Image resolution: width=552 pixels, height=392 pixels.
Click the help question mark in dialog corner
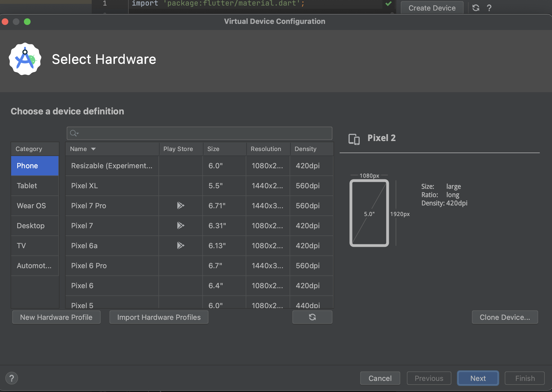tap(12, 378)
